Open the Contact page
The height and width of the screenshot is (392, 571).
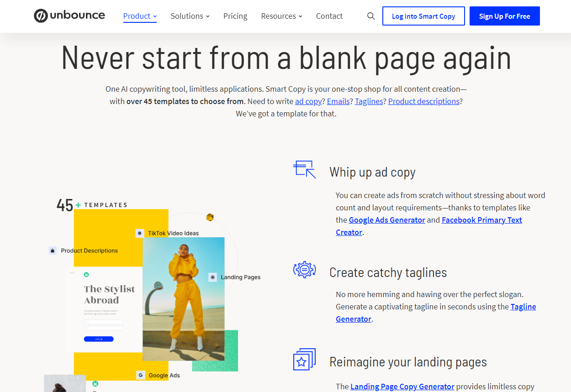point(329,16)
